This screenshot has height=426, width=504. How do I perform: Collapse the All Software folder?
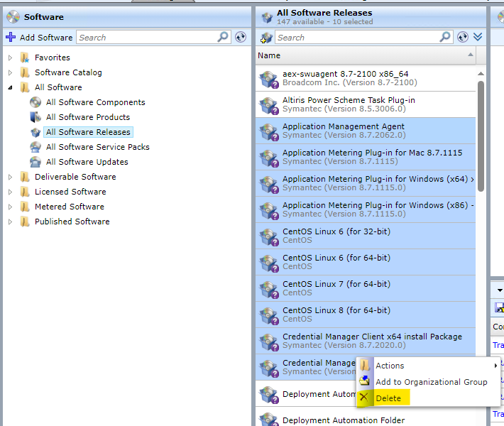click(x=10, y=87)
